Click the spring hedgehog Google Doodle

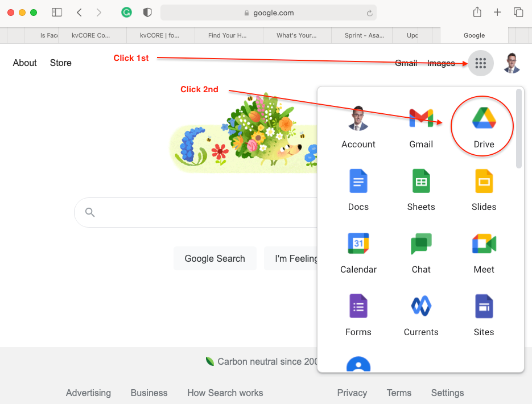[x=244, y=133]
